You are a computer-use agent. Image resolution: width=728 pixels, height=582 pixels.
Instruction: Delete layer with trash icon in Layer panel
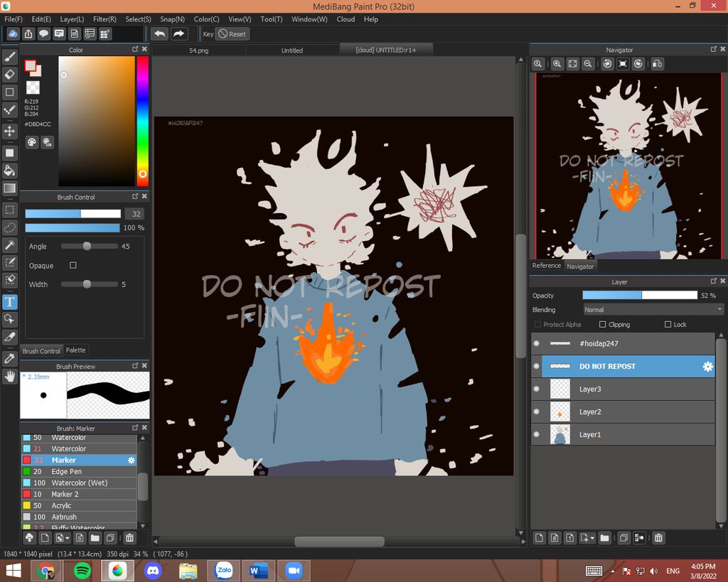point(658,538)
